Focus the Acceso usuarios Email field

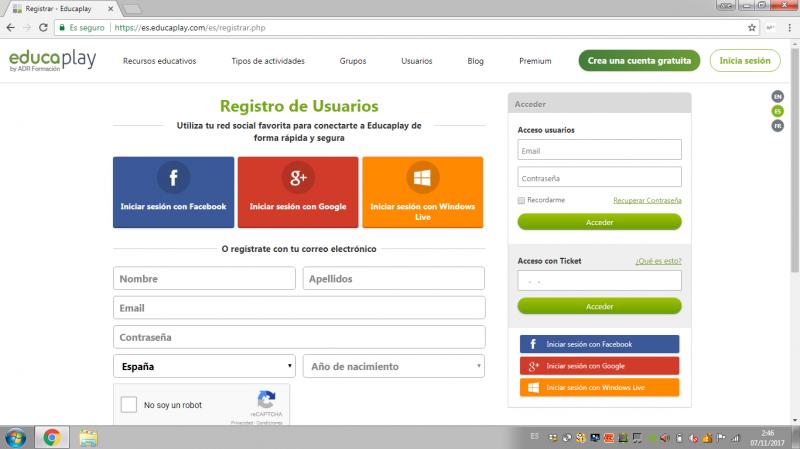click(599, 150)
